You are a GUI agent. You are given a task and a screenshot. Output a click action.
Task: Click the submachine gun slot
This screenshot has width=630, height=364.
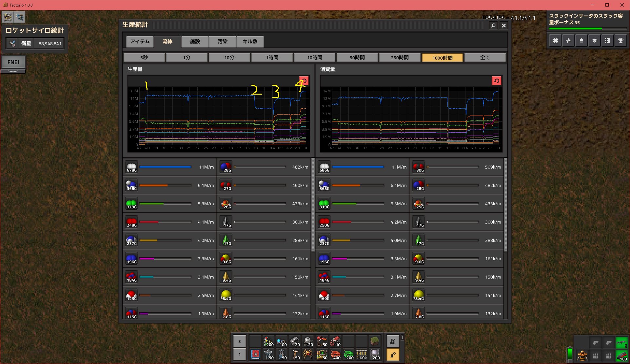point(621,342)
